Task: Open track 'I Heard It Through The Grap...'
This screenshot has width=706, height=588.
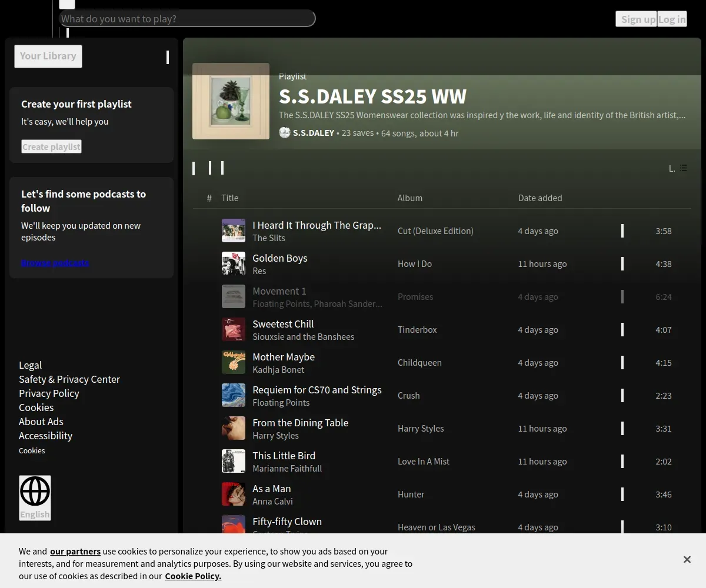Action: pos(317,225)
